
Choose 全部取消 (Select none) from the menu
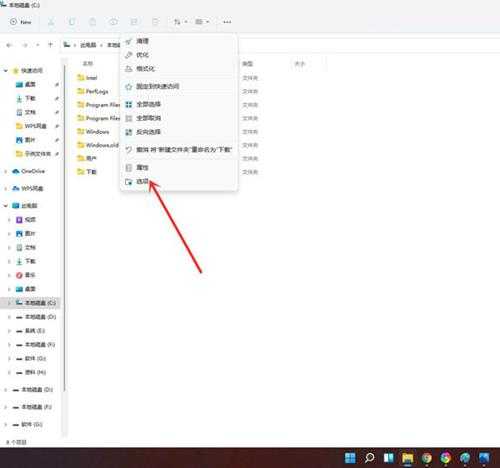(x=179, y=118)
